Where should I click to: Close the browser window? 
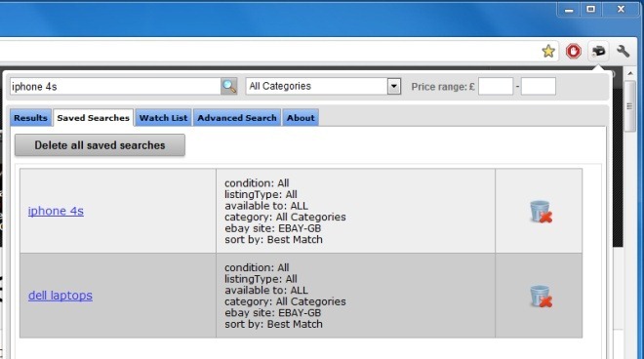621,9
